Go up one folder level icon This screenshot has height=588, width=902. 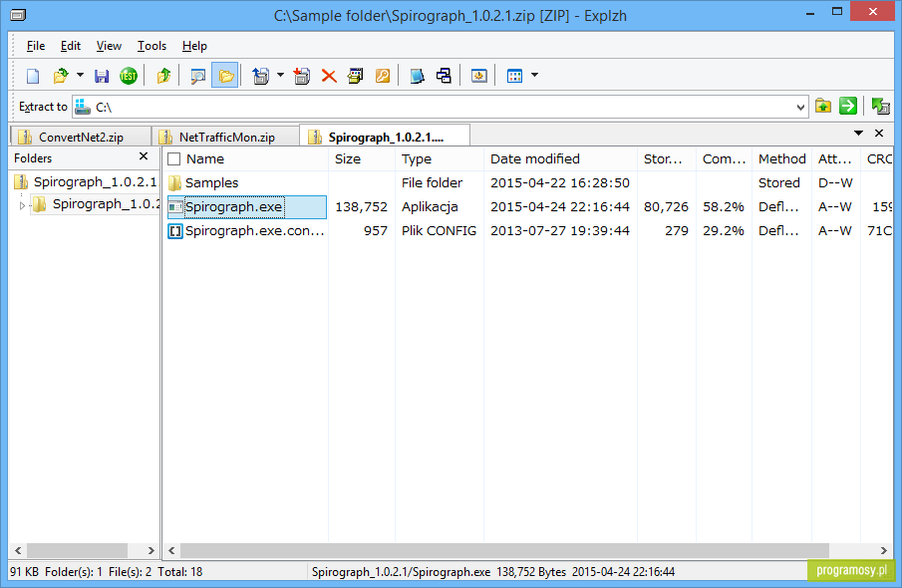pyautogui.click(x=163, y=76)
